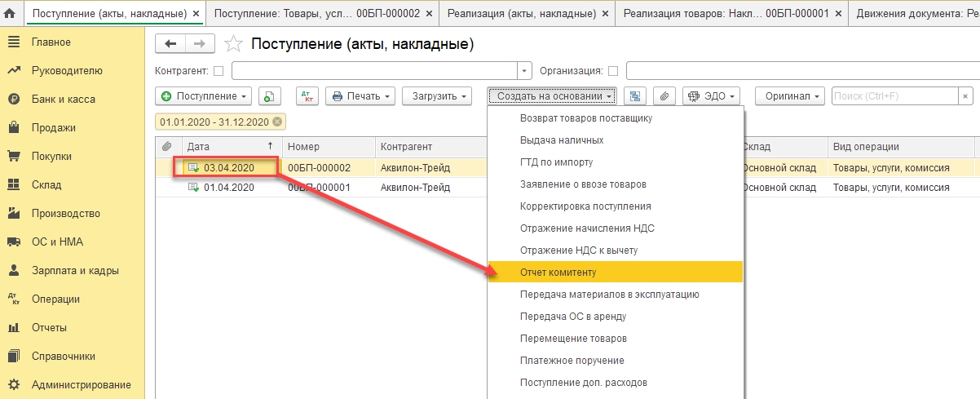The width and height of the screenshot is (980, 399).
Task: Switch to Поступление: Товары, усл... 00БП-000002 tab
Action: (322, 14)
